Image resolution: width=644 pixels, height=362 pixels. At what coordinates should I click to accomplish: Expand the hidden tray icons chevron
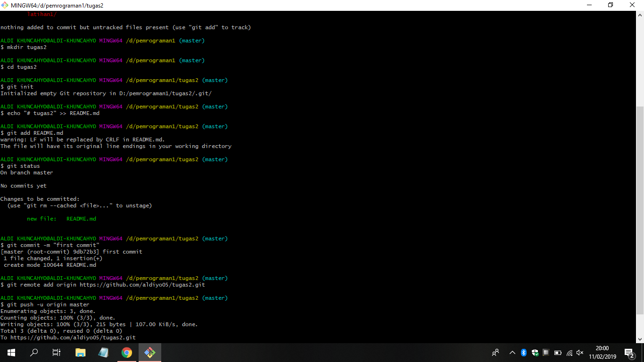[512, 352]
